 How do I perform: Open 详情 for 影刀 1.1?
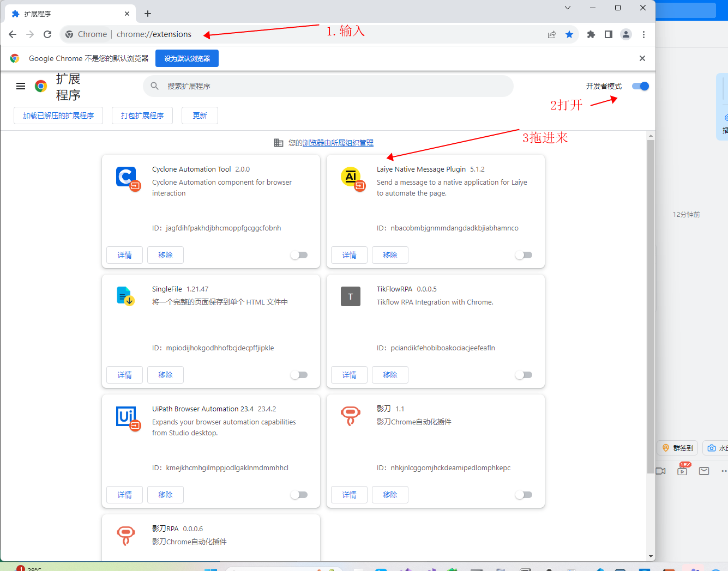(350, 495)
